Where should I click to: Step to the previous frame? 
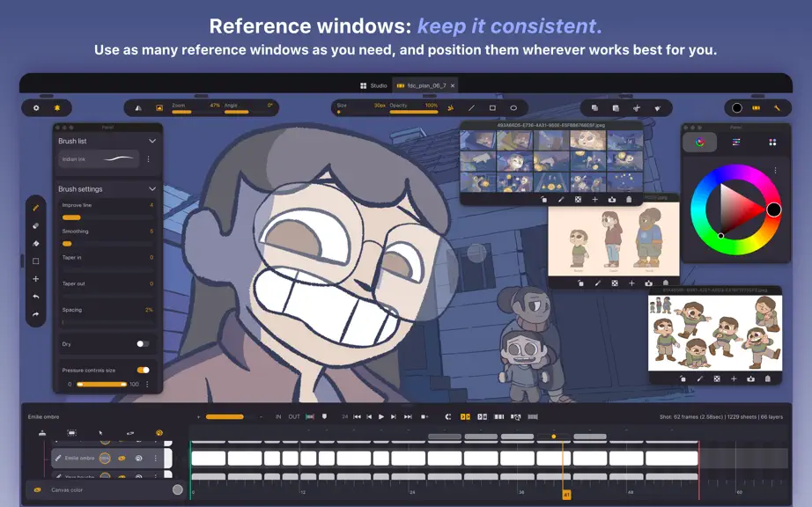click(369, 417)
